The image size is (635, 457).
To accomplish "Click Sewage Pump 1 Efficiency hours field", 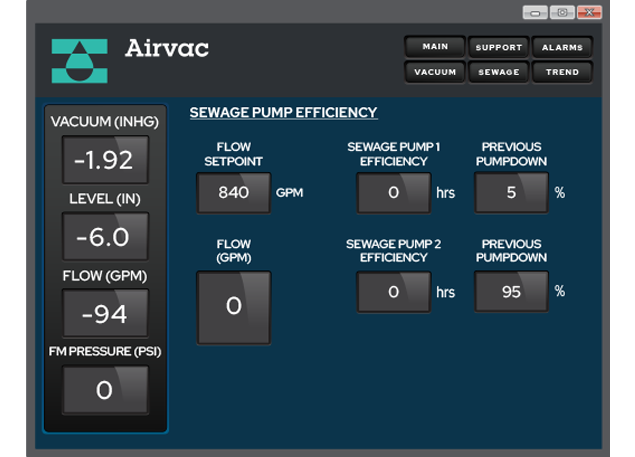I will [x=393, y=192].
